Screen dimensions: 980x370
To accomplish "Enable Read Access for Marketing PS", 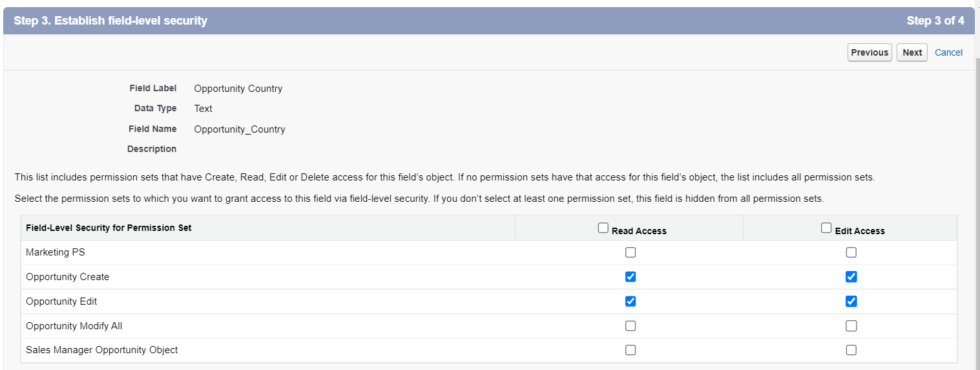I will [x=631, y=252].
